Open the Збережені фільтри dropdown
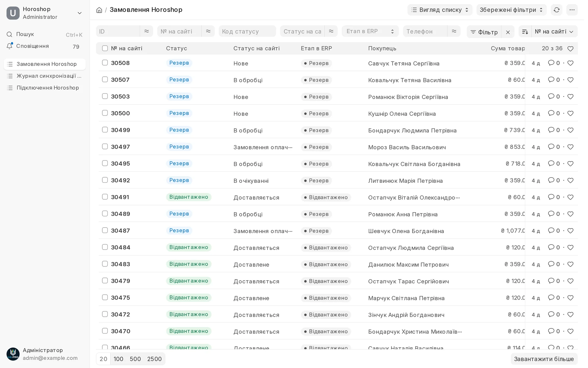Viewport: 588px width, 368px height. point(511,10)
